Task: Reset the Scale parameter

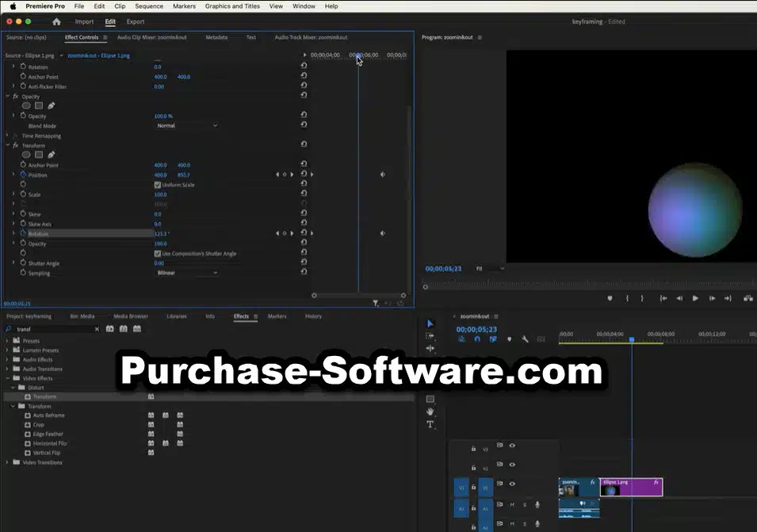Action: click(304, 194)
